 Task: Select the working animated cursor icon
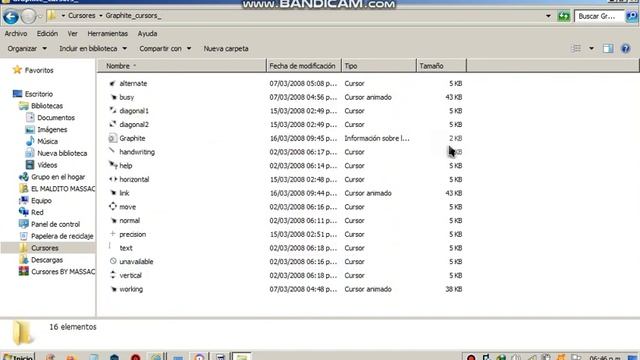113,289
